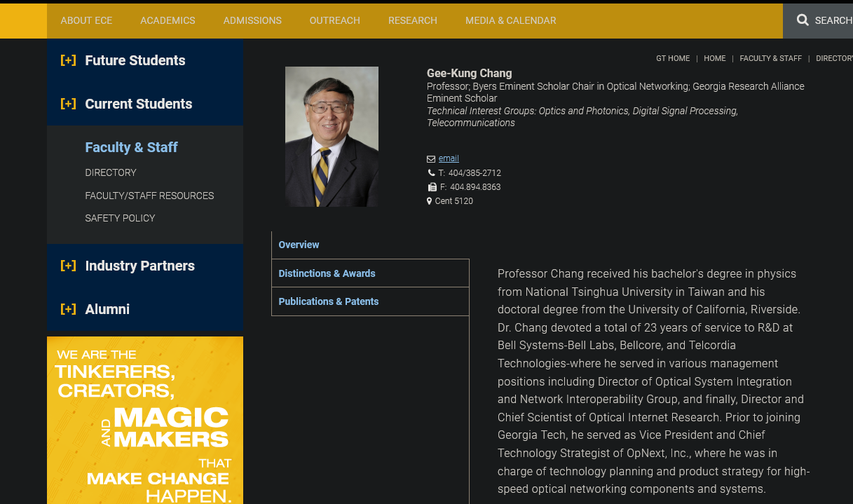Open the Admissions menu
Viewport: 853px width, 504px height.
click(x=252, y=20)
